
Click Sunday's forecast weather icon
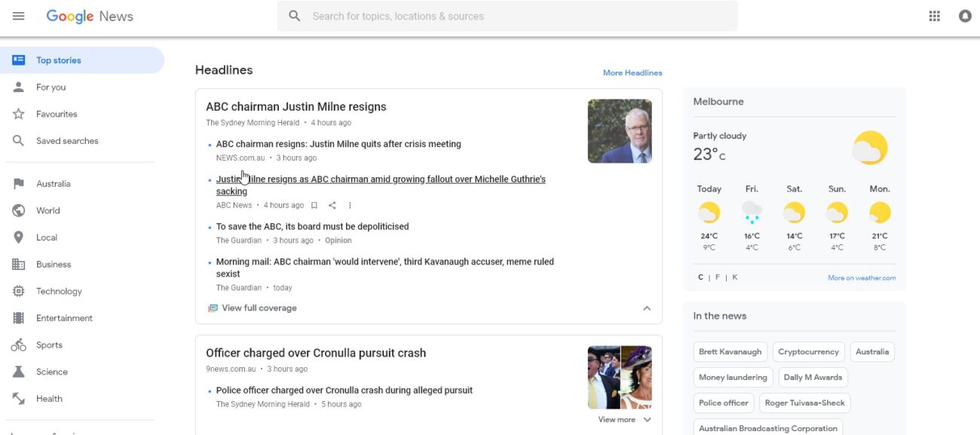837,213
